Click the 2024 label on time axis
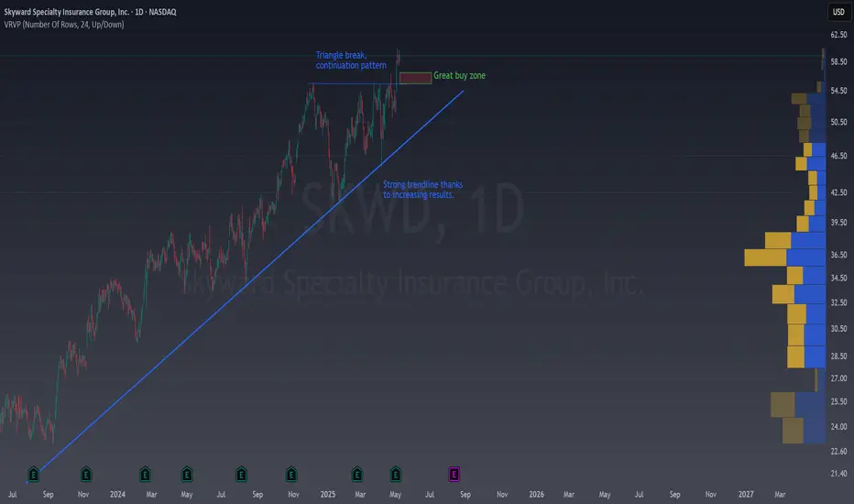Viewport: 854px width, 504px height. (117, 494)
